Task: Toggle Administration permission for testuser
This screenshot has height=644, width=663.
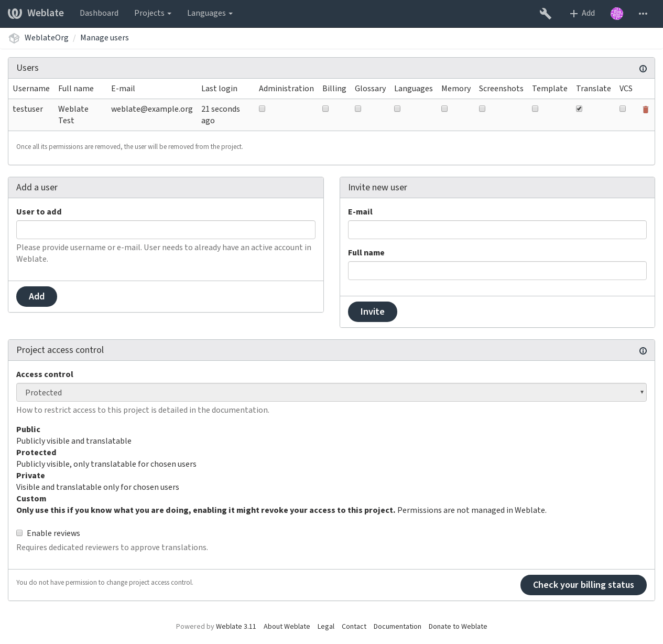Action: click(262, 109)
